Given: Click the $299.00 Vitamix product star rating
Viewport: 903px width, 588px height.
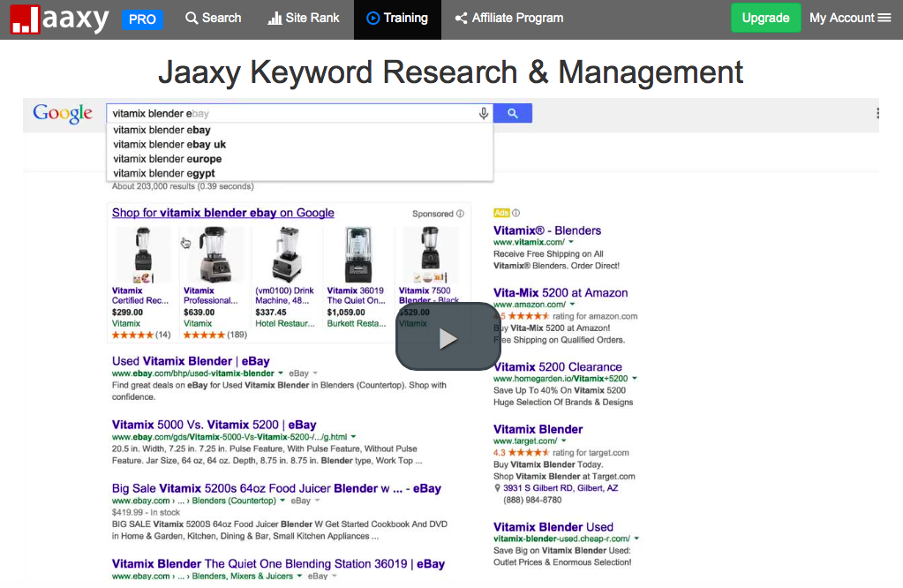Looking at the screenshot, I should pyautogui.click(x=132, y=335).
